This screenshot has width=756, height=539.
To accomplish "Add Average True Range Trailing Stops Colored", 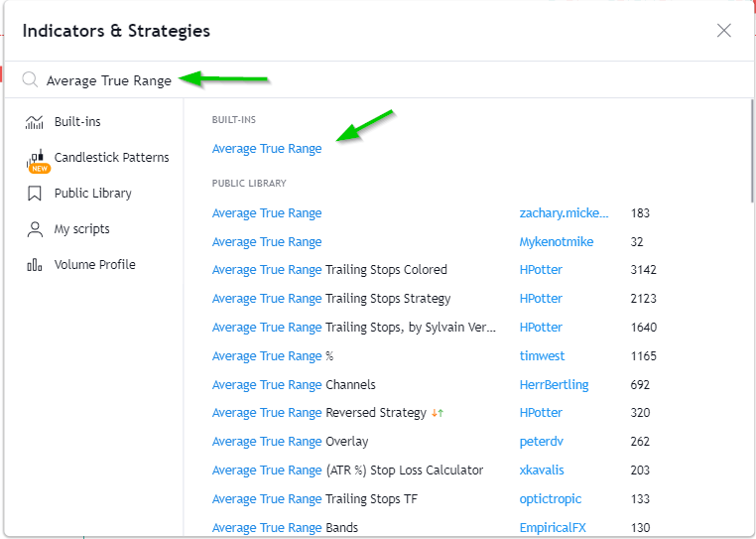I will click(x=329, y=270).
